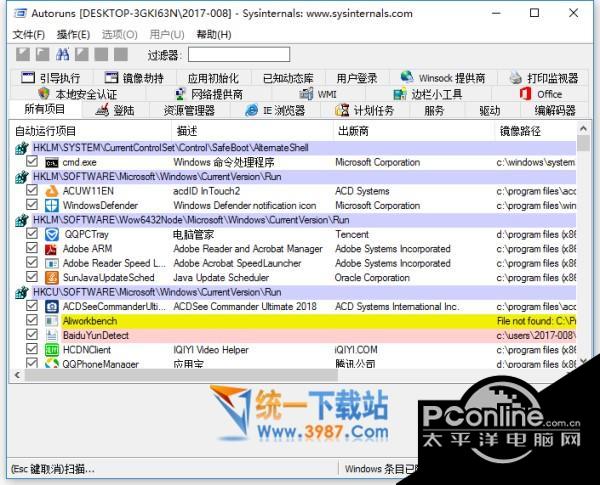Click the Aiworkbench entry icon
Viewport: 600px width, 485px height.
52,321
